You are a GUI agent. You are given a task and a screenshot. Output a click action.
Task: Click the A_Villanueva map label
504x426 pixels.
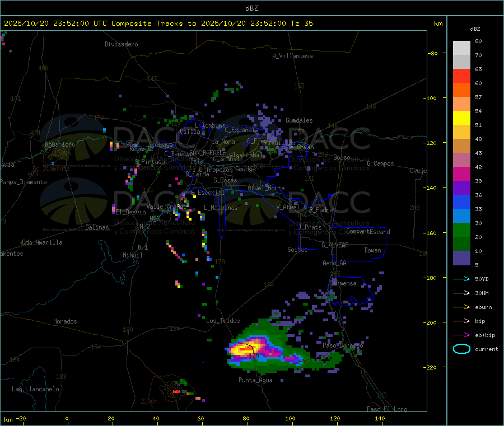(292, 56)
